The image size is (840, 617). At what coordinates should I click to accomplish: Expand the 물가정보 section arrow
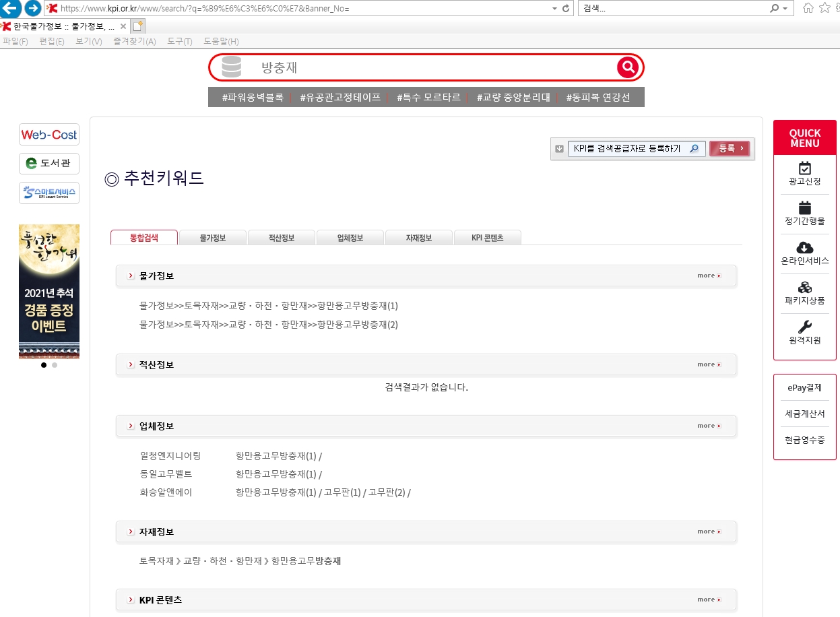point(131,276)
